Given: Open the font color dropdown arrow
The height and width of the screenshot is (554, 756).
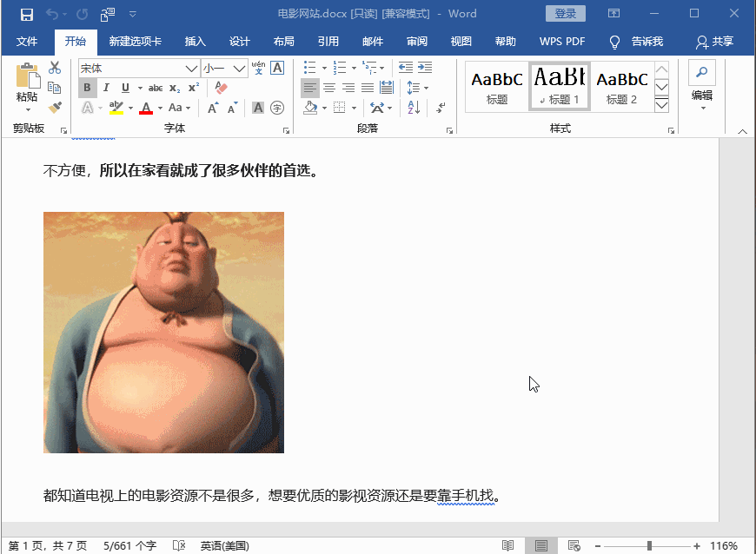Looking at the screenshot, I should [x=160, y=108].
